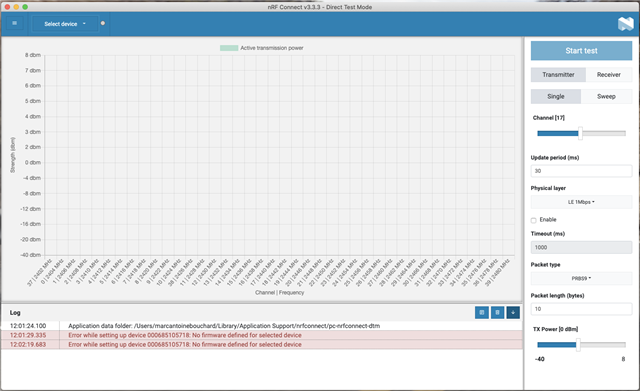640x391 pixels.
Task: Toggle Active transmission power legend swatch
Action: (x=229, y=48)
